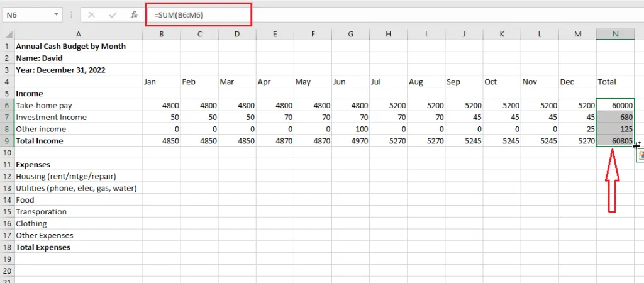Click the 'Investment Income' label cell
The width and height of the screenshot is (644, 283).
point(79,118)
